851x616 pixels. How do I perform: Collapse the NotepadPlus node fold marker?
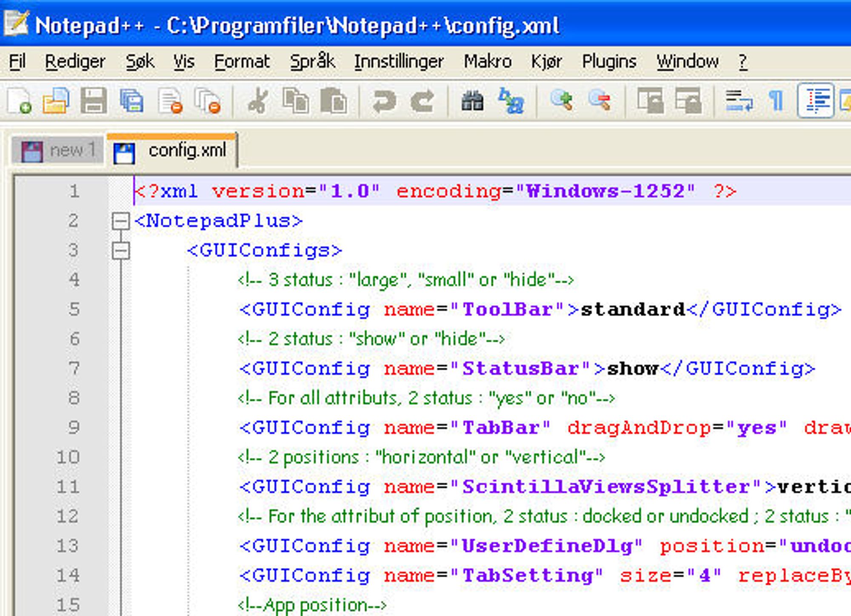(x=120, y=221)
